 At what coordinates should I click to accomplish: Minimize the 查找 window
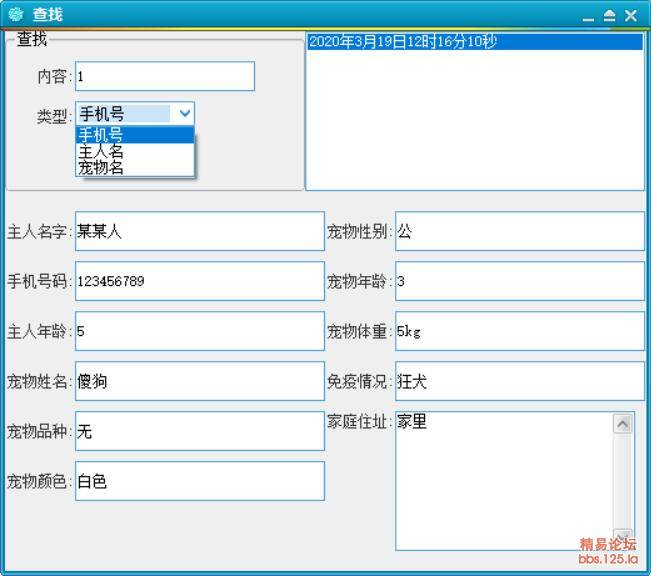(x=589, y=16)
